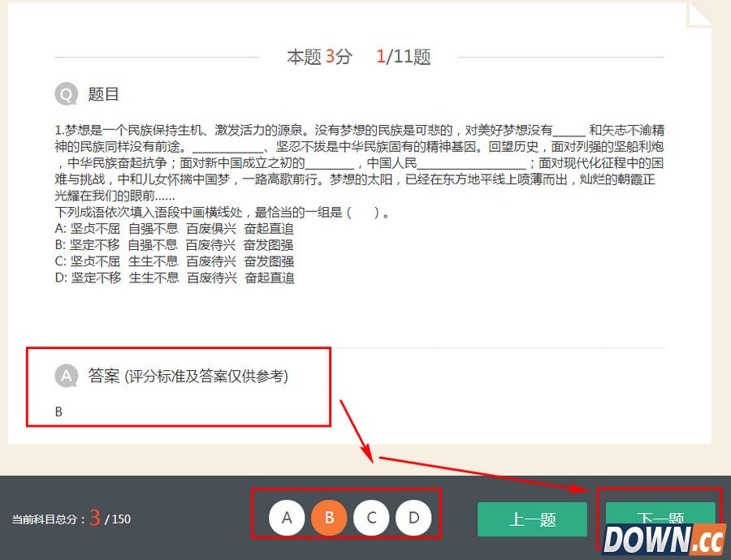Select answer option circle D

pyautogui.click(x=414, y=516)
